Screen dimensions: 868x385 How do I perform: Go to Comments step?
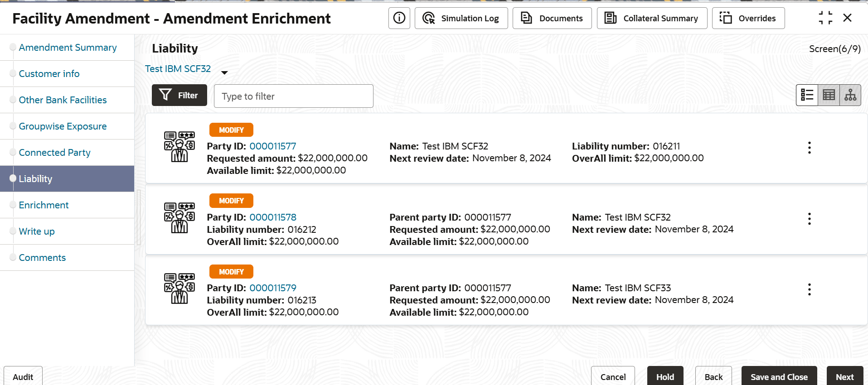coord(42,258)
